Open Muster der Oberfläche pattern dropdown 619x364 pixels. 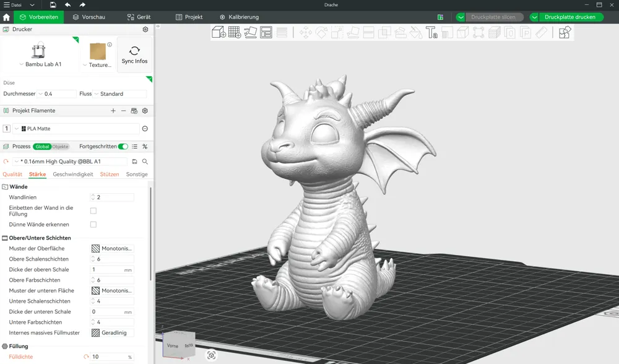113,248
